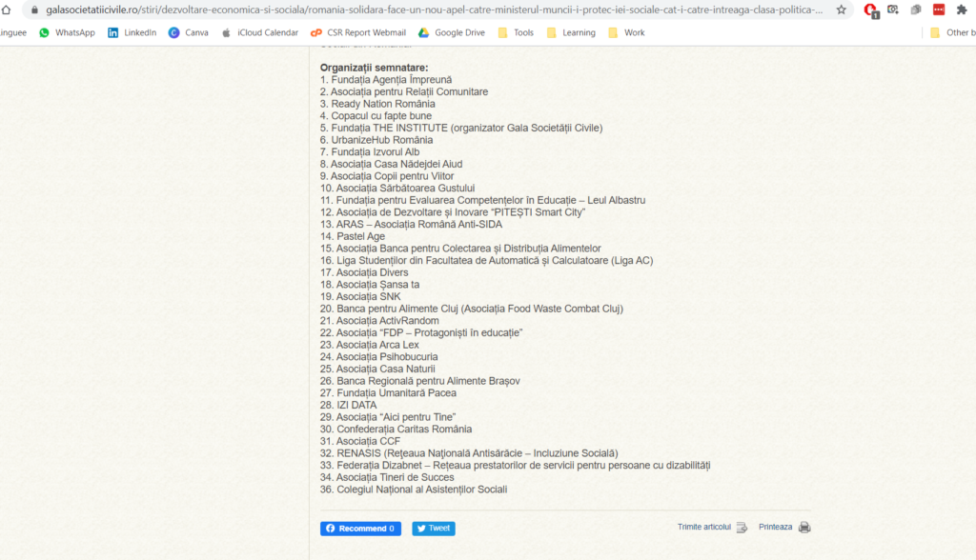Click the printer icon beside Printeaza

(x=804, y=527)
